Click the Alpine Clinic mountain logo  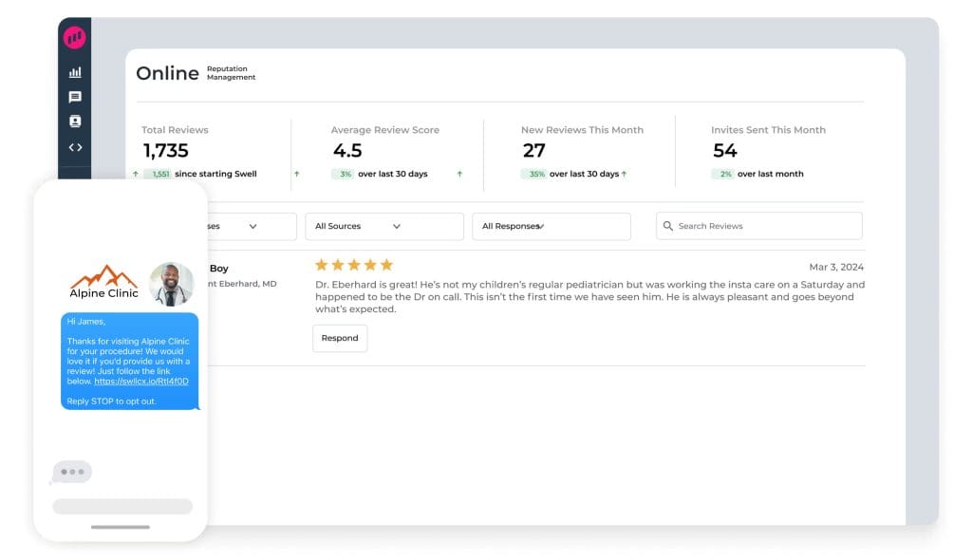point(104,282)
